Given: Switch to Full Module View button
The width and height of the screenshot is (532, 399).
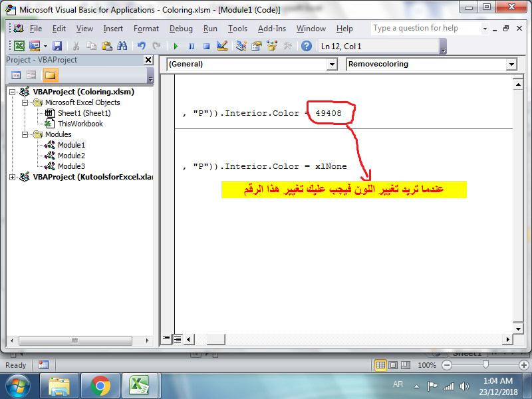Looking at the screenshot, I should coord(178,338).
